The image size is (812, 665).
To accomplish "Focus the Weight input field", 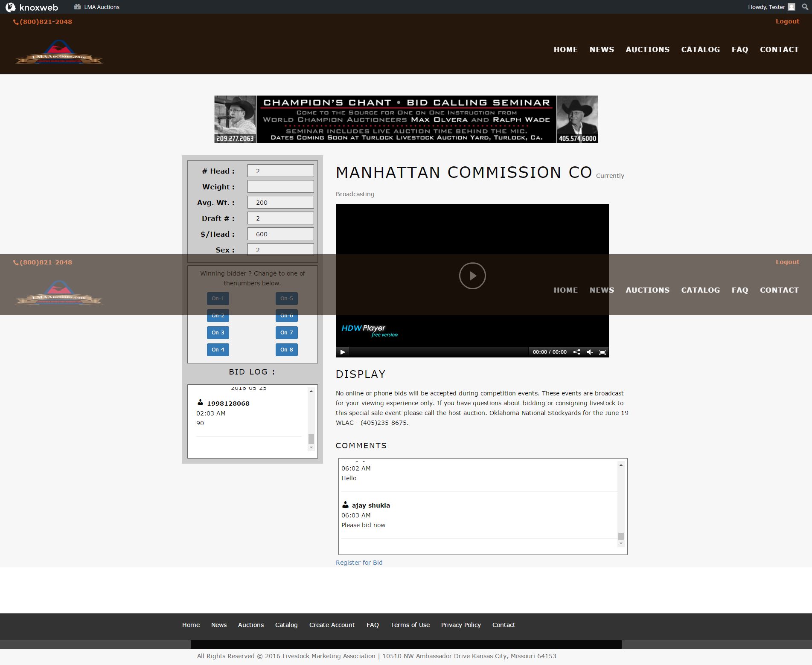I will 281,186.
